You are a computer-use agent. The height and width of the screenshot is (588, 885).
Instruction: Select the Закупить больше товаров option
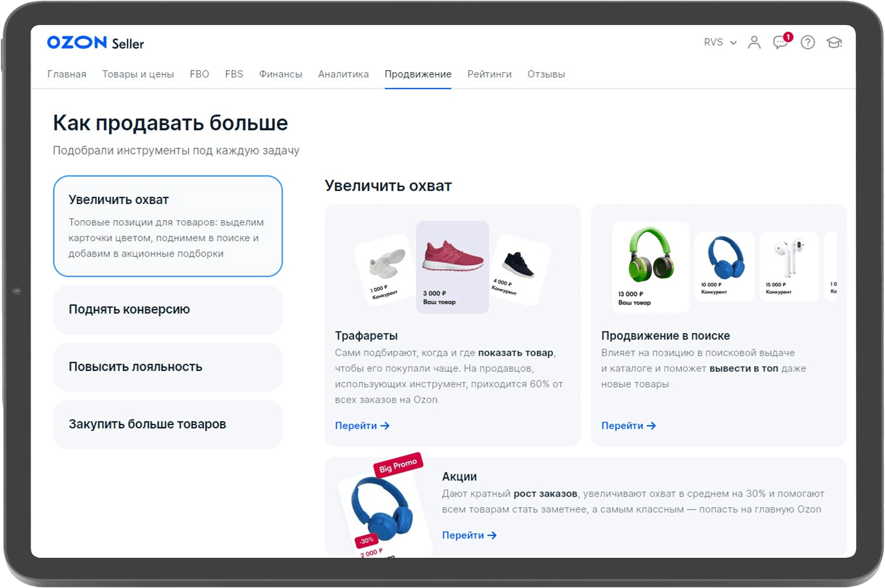tap(168, 424)
